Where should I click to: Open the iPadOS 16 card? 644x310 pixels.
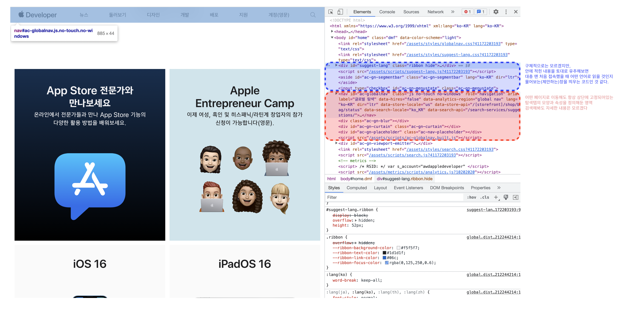click(x=245, y=271)
